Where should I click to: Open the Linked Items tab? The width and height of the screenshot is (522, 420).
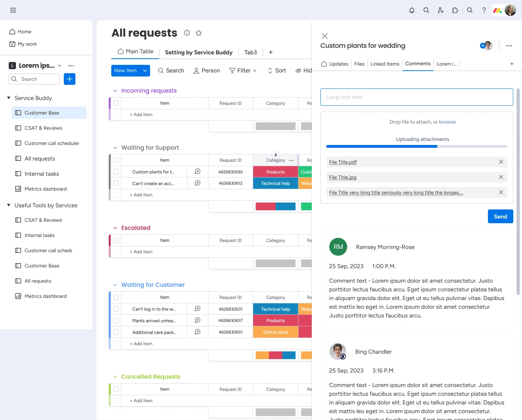pos(385,64)
